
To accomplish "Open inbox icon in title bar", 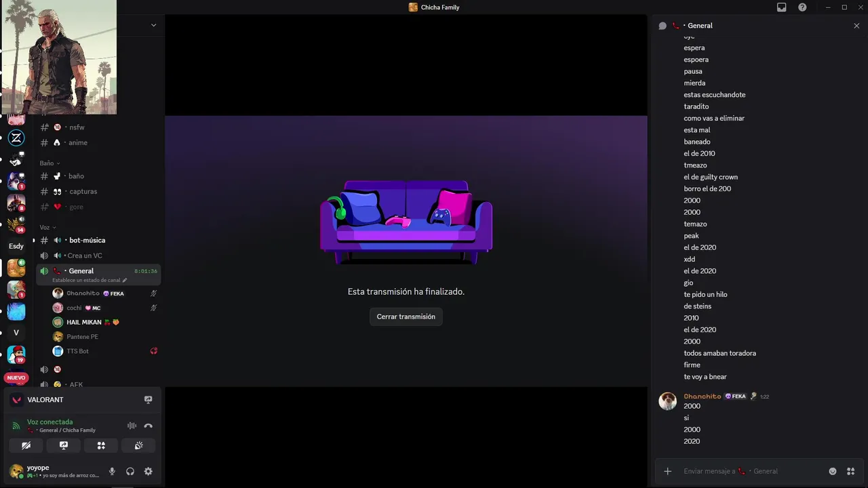I will tap(782, 7).
